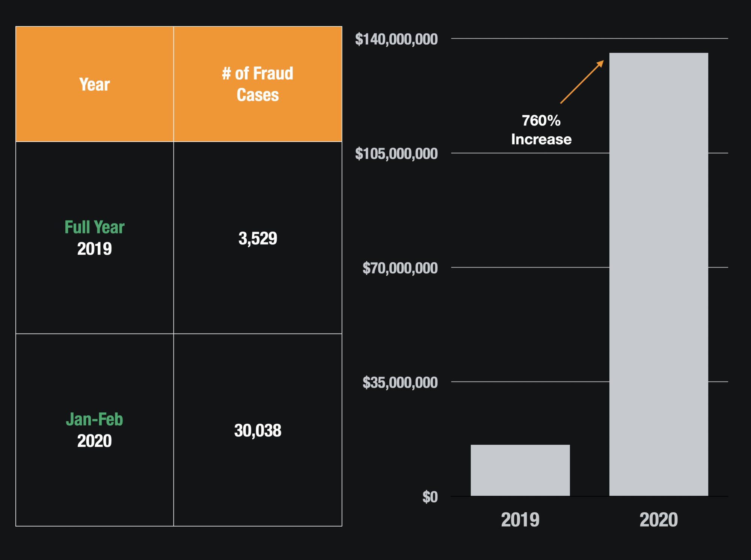Select the 3,529 fraud cases value

258,238
